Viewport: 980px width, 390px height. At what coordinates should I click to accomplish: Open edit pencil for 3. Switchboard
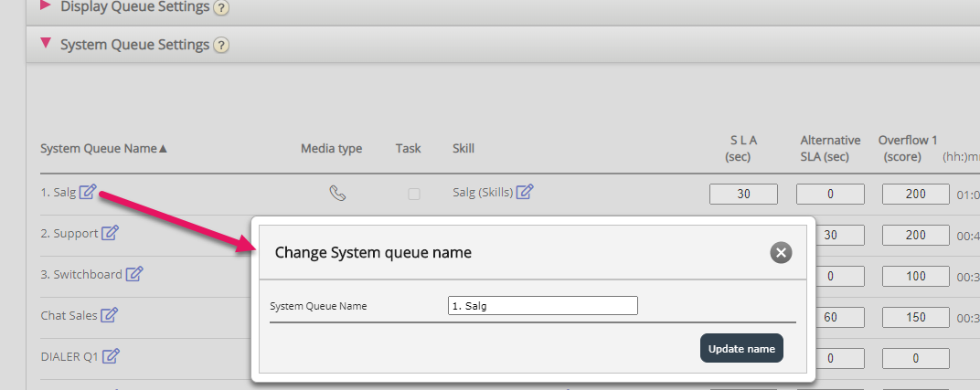pos(133,274)
